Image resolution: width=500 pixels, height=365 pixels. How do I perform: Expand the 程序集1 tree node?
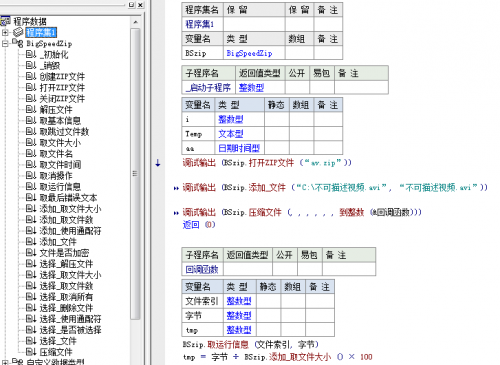5,33
